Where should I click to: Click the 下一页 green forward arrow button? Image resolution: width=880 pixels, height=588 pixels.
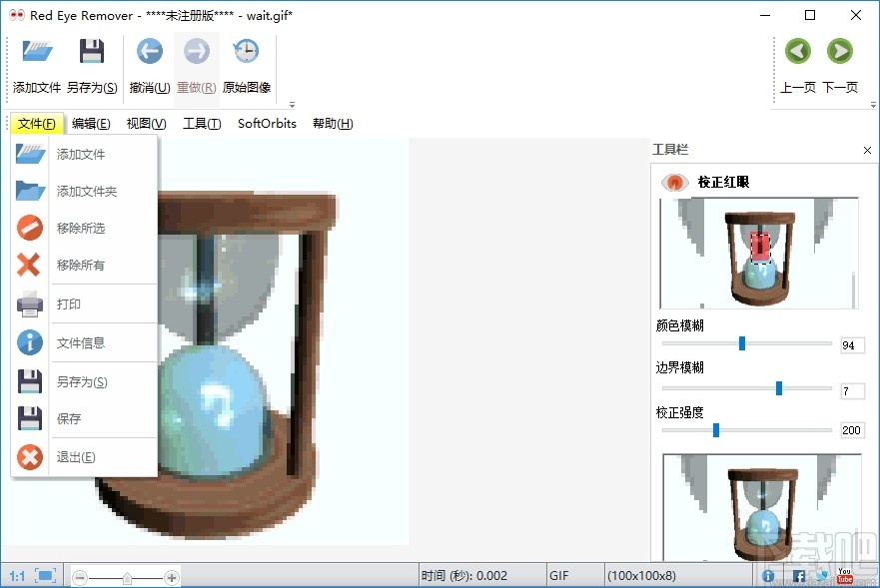point(842,51)
